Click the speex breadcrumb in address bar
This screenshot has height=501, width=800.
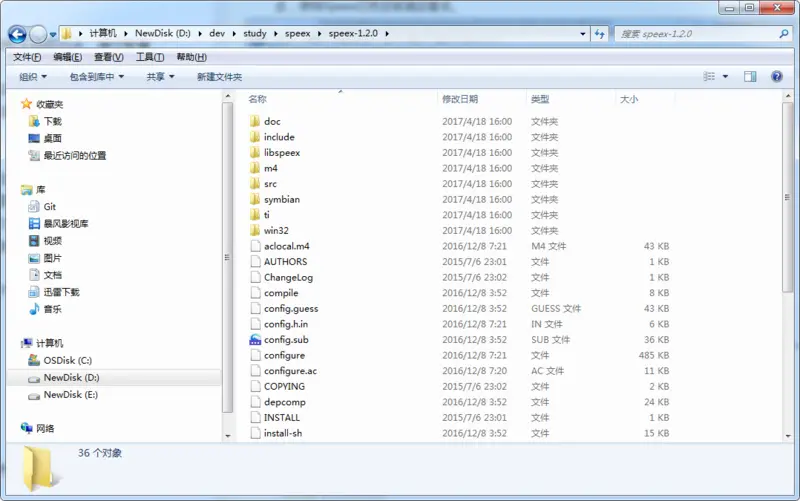click(297, 34)
